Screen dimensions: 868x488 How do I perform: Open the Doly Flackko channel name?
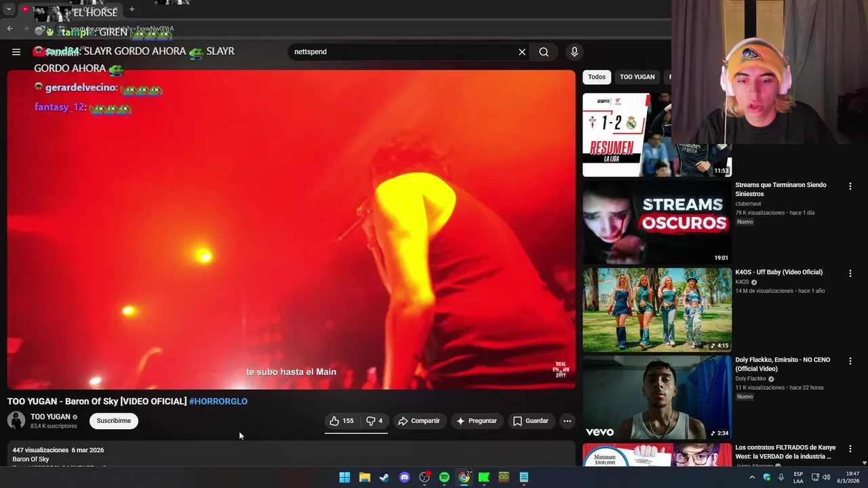(x=751, y=379)
